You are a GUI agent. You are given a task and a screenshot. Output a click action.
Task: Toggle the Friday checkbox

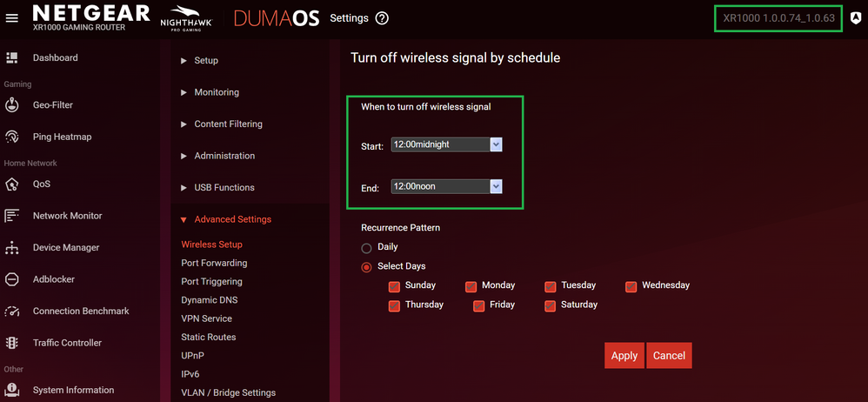(x=479, y=305)
